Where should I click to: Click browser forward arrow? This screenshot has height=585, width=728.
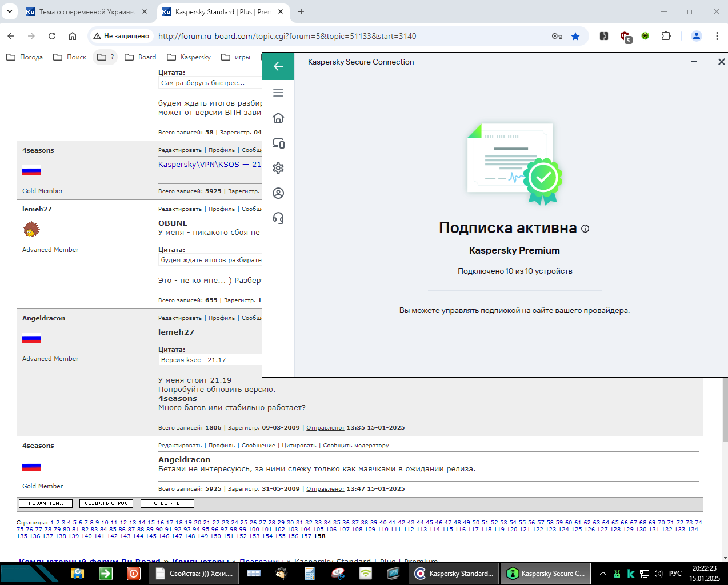click(x=31, y=36)
